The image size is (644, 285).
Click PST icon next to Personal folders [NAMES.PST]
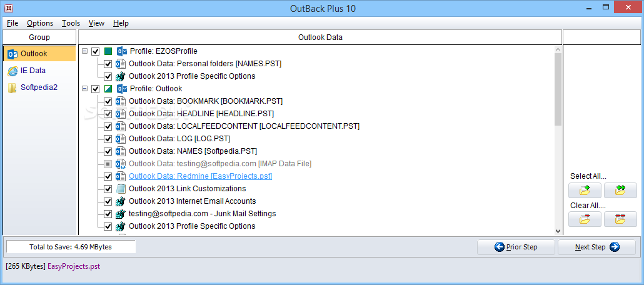tap(120, 64)
